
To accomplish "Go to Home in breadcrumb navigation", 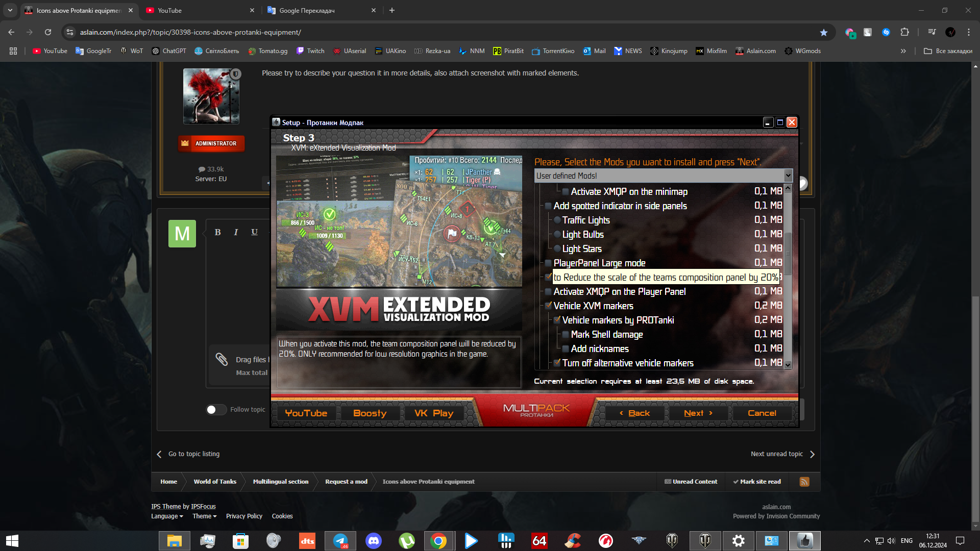I will pos(168,482).
